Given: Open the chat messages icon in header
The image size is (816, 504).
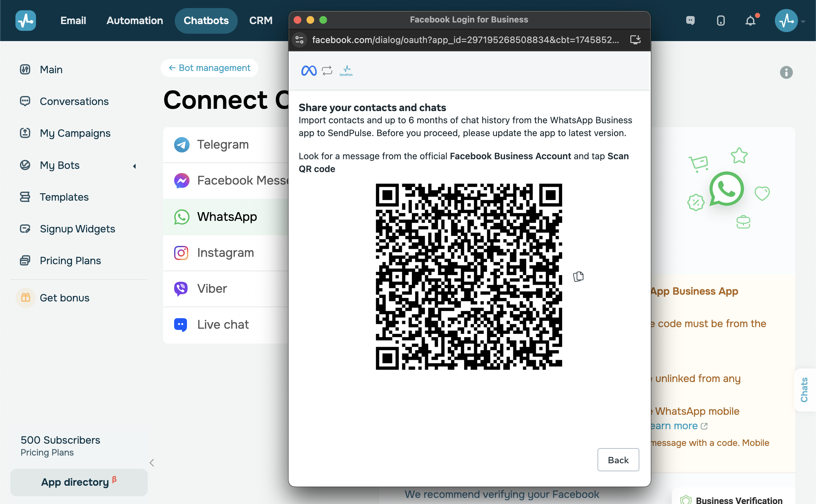Looking at the screenshot, I should pos(690,21).
